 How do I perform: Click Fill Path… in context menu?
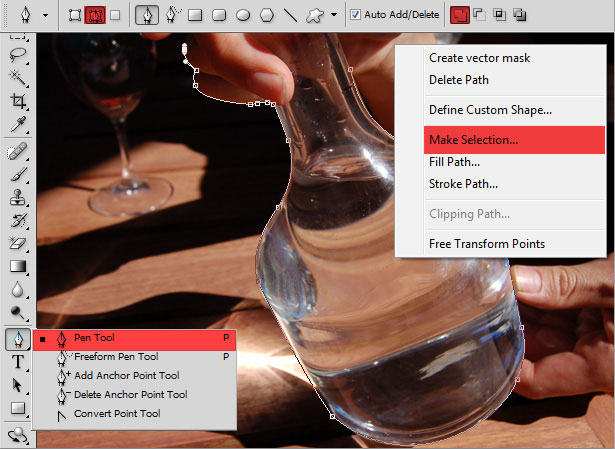(454, 162)
